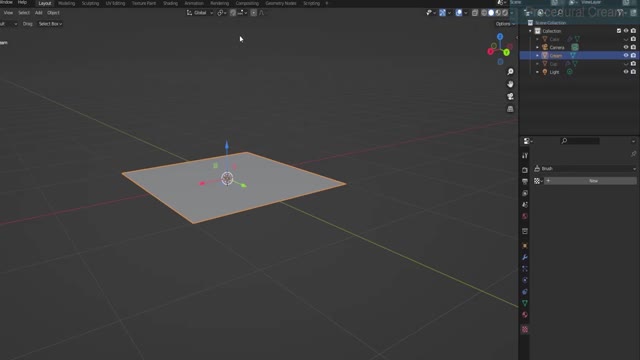Open the Output properties tab

(x=525, y=181)
